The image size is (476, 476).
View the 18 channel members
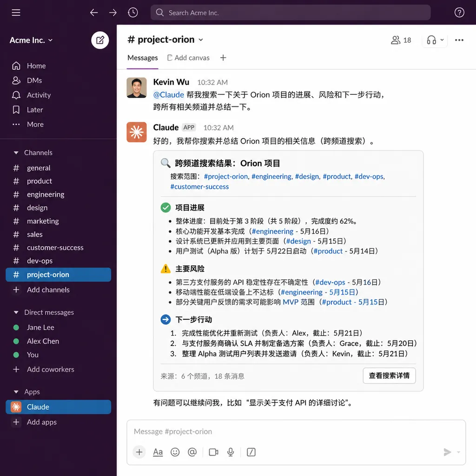[401, 40]
